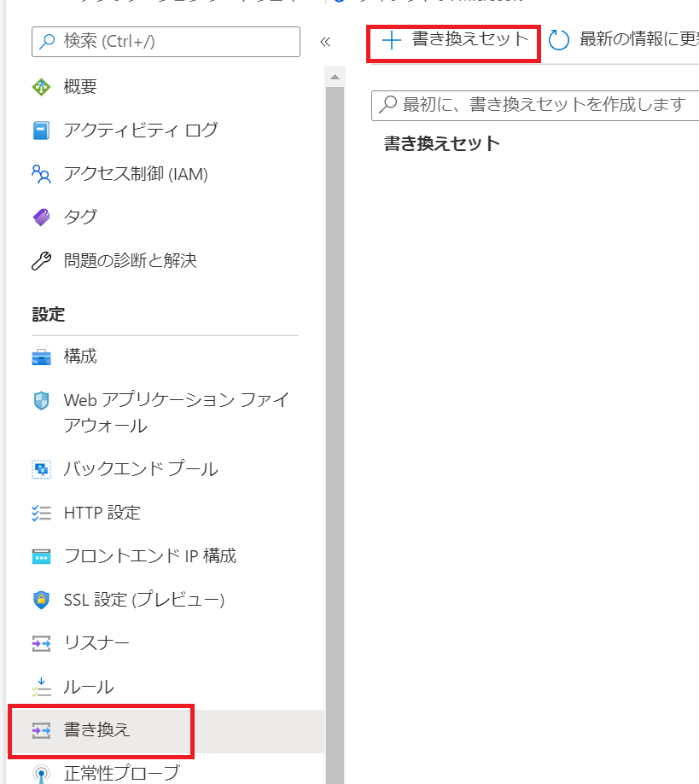Click the HTTP 設定 checklist icon
Image resolution: width=699 pixels, height=784 pixels.
click(41, 513)
